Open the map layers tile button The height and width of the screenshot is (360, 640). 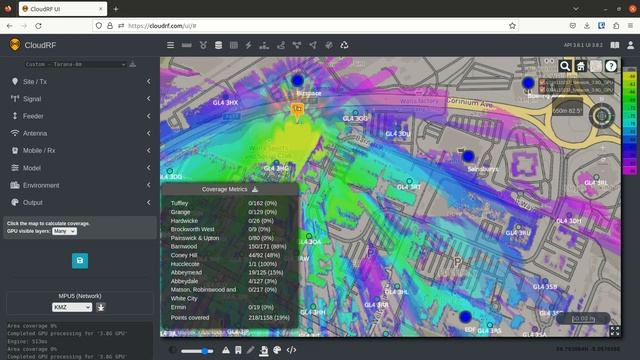[x=596, y=66]
